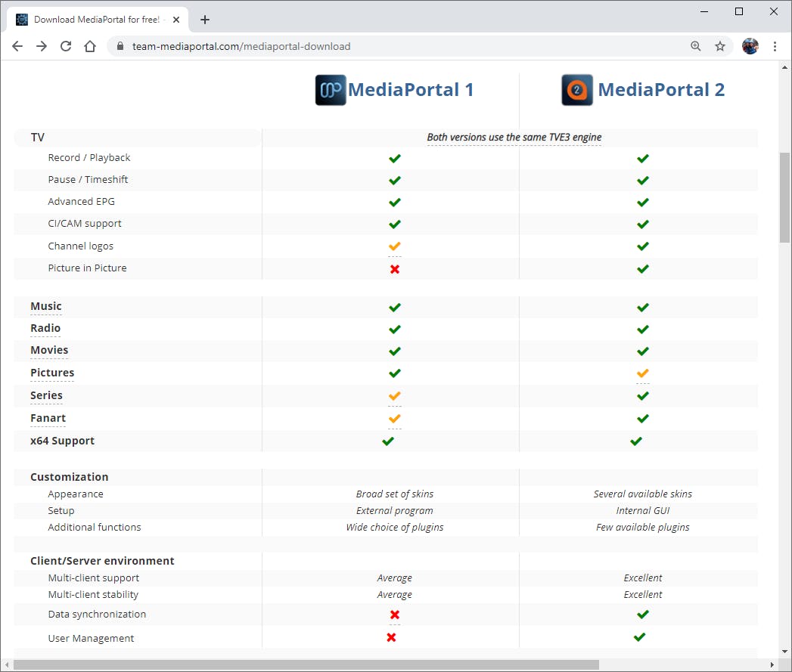Screen dimensions: 792x672
Task: Click MediaPortal 2 check for User Management
Action: pyautogui.click(x=639, y=637)
